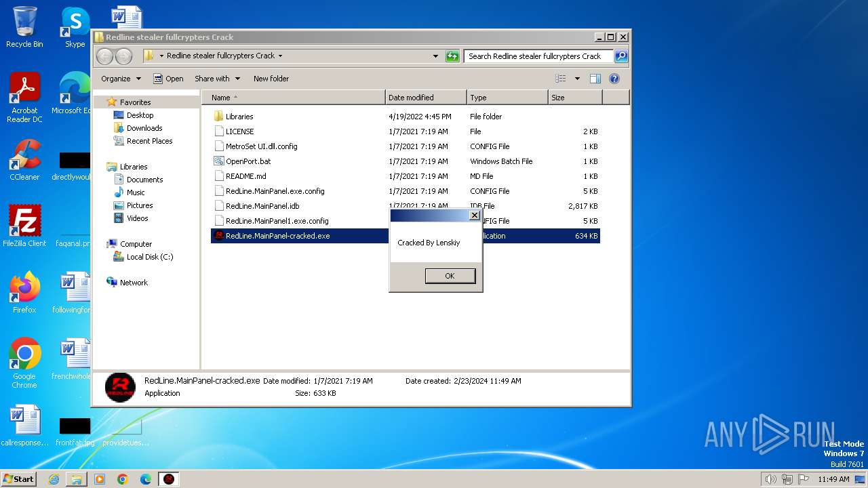The image size is (868, 488).
Task: Select RedLine.MainPanel.exe.config file
Action: point(406,191)
